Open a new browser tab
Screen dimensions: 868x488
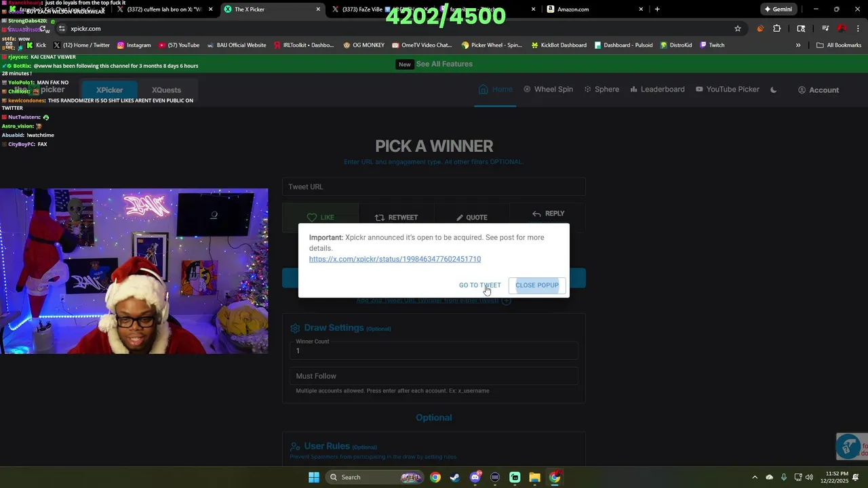(657, 9)
